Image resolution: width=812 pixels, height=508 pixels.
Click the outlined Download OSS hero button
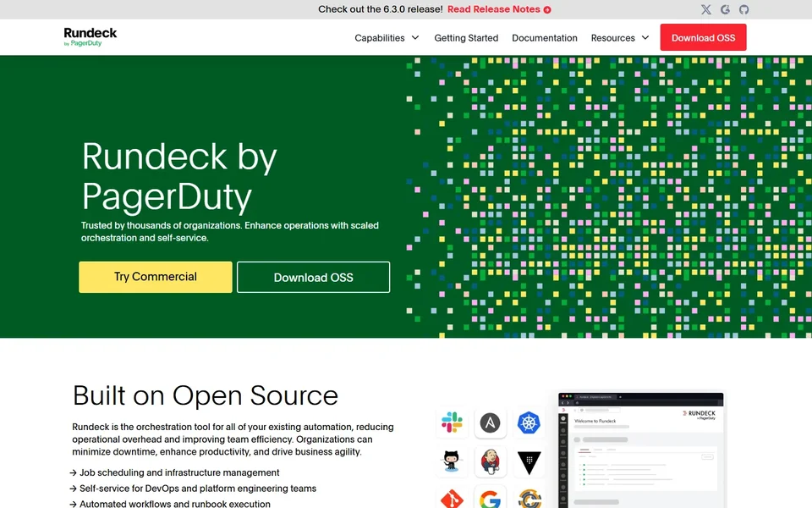pos(313,278)
